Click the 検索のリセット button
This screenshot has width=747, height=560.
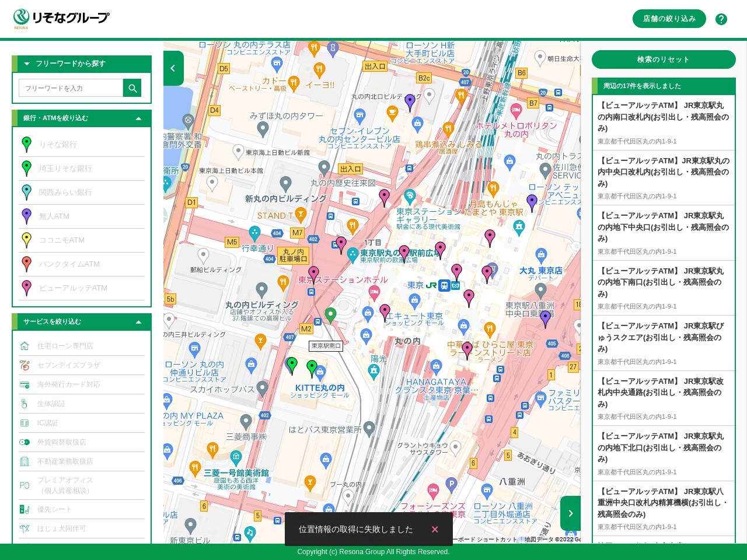click(x=664, y=60)
